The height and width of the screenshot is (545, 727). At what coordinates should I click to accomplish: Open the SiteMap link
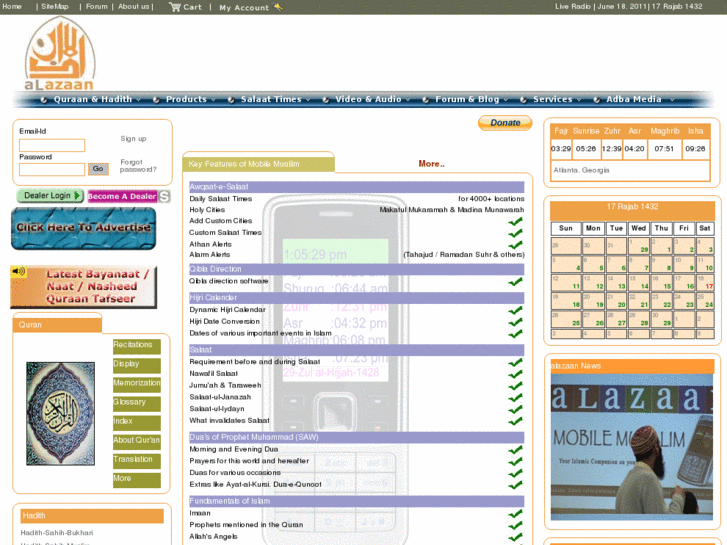(x=55, y=6)
